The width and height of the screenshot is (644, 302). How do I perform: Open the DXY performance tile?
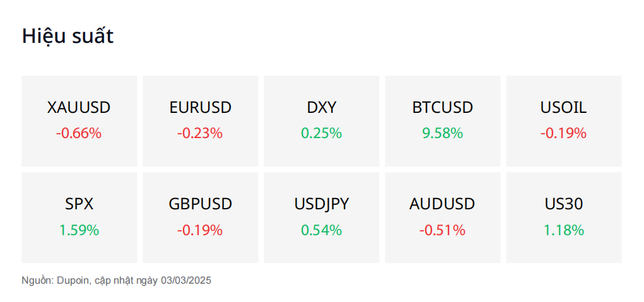click(322, 121)
